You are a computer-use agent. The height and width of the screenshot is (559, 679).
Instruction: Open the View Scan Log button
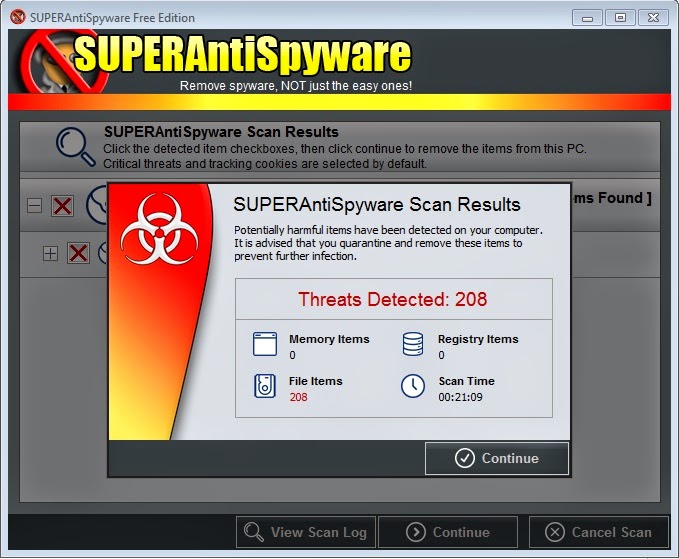click(306, 532)
